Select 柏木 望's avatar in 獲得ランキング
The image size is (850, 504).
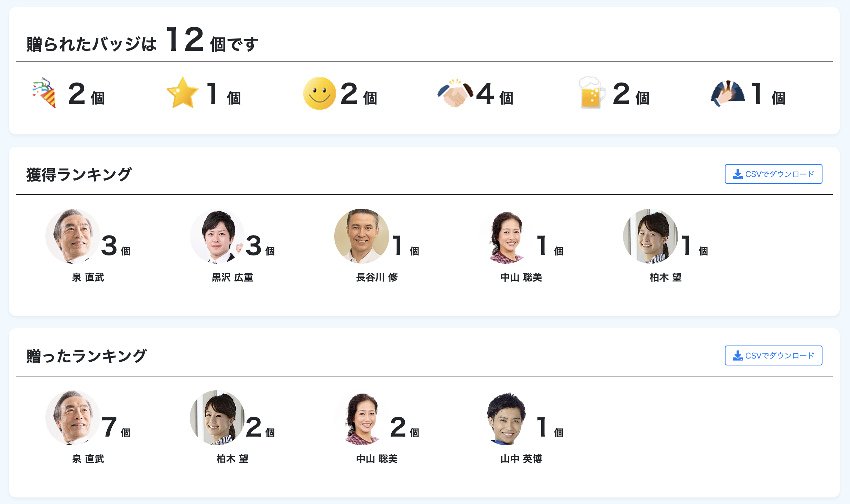tap(651, 236)
